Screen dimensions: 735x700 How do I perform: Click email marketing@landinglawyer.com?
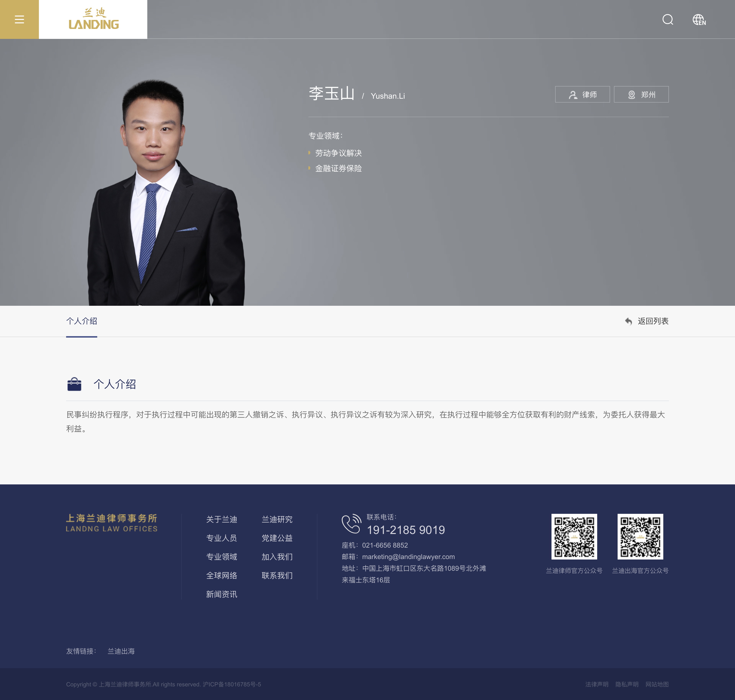point(409,557)
